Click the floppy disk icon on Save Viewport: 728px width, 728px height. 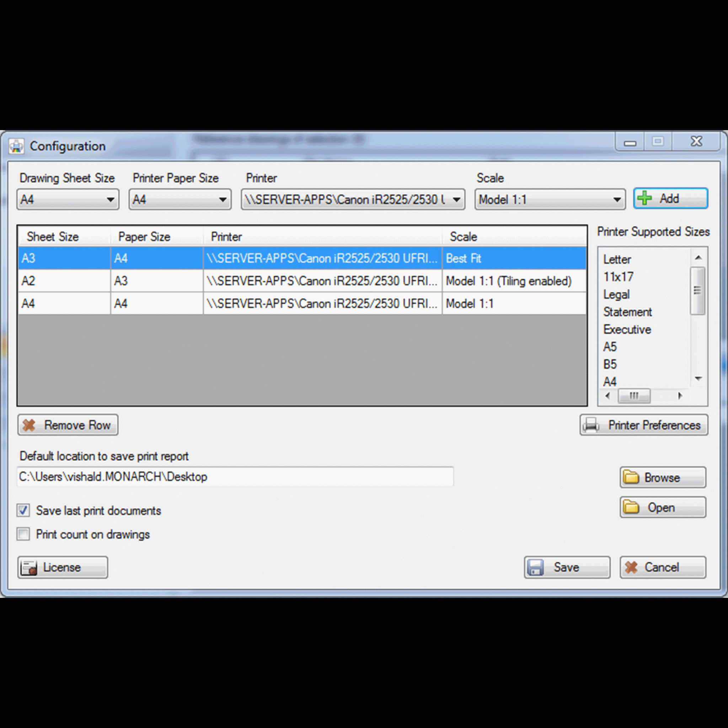click(535, 567)
